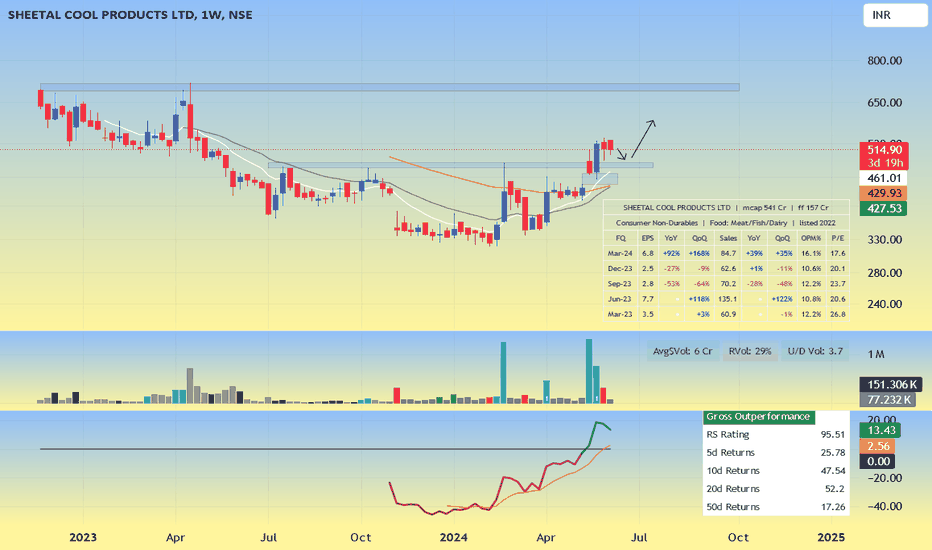Click the P/E column header
The width and height of the screenshot is (932, 550).
click(837, 238)
